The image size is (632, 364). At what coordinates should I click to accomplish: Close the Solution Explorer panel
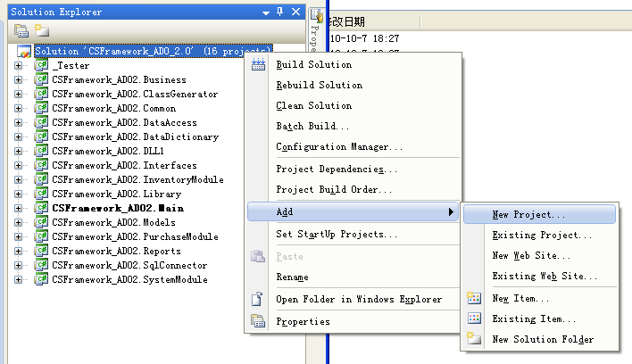pyautogui.click(x=294, y=12)
